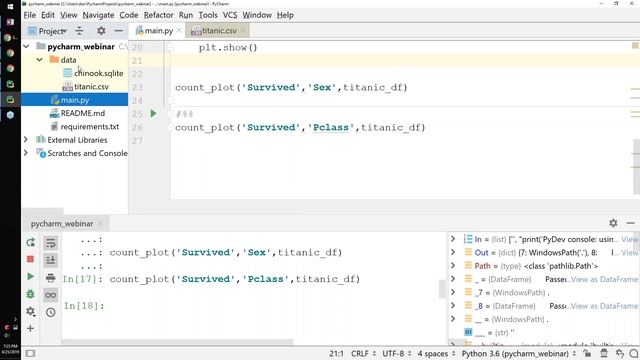This screenshot has height=360, width=640.
Task: Click View as DataFrame for _ variable
Action: [x=604, y=280]
